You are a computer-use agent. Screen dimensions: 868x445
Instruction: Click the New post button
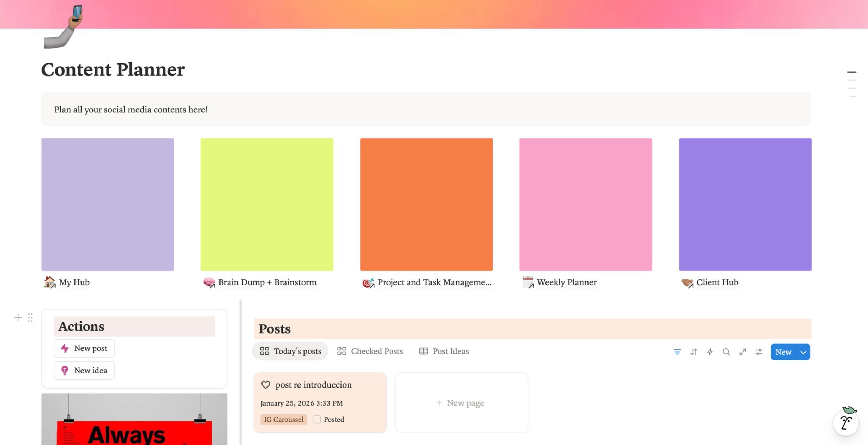tap(84, 348)
